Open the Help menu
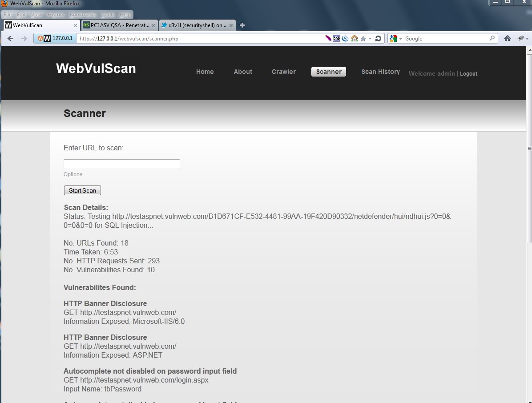Image resolution: width=532 pixels, height=403 pixels. coord(125,15)
